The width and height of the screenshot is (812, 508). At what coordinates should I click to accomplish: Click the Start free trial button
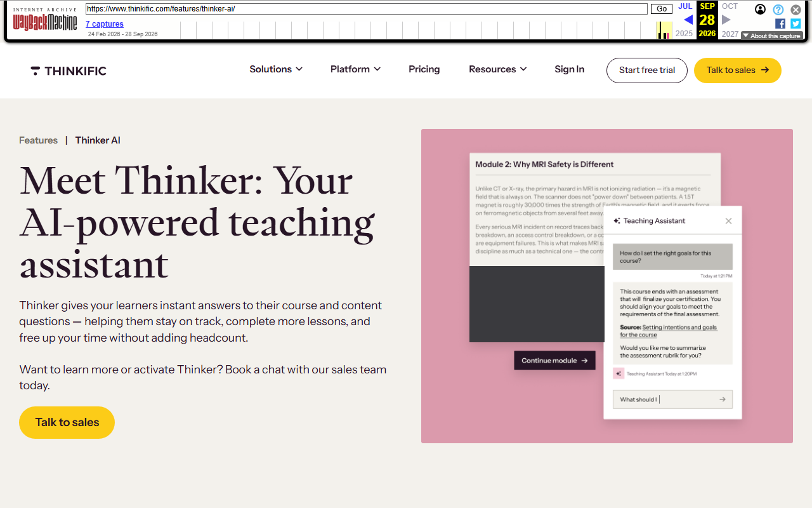pos(647,70)
